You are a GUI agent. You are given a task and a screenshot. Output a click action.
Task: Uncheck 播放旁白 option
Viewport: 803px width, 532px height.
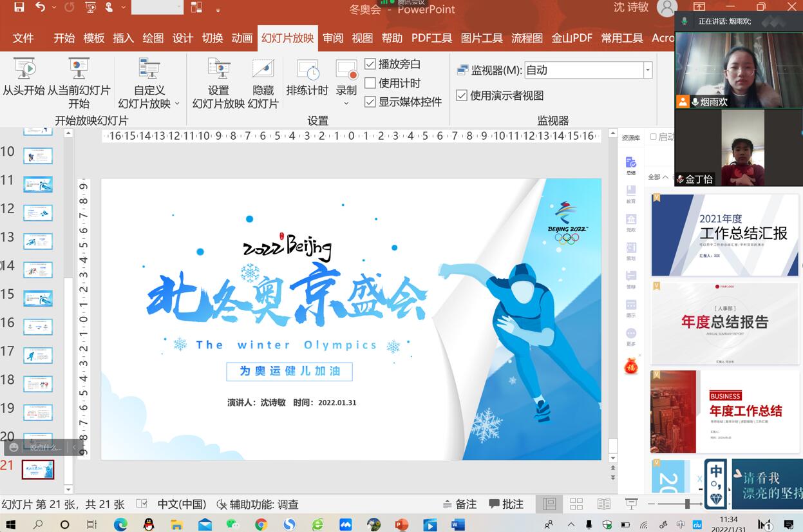pyautogui.click(x=370, y=64)
